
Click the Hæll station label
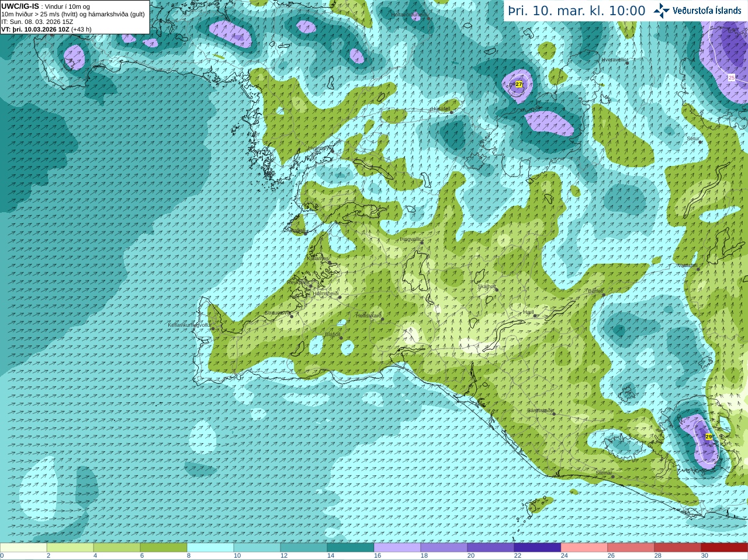pyautogui.click(x=529, y=313)
